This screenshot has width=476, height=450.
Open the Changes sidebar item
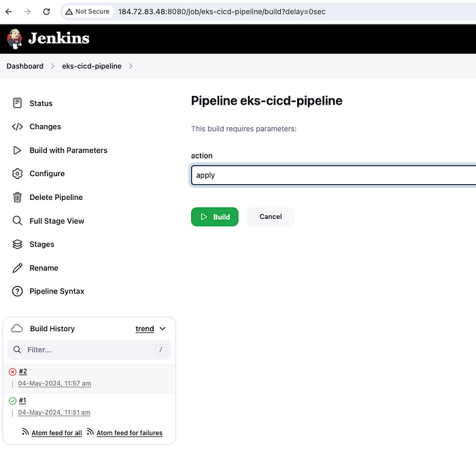click(46, 126)
